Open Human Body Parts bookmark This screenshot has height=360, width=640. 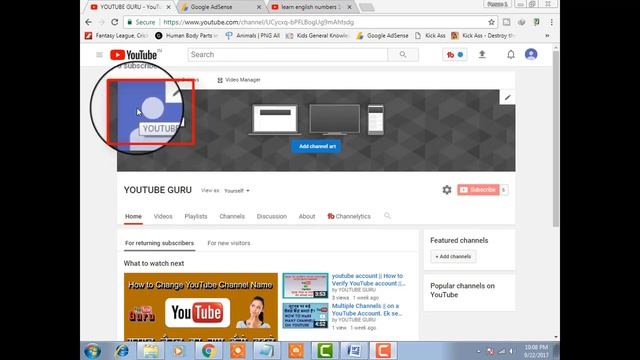point(186,36)
